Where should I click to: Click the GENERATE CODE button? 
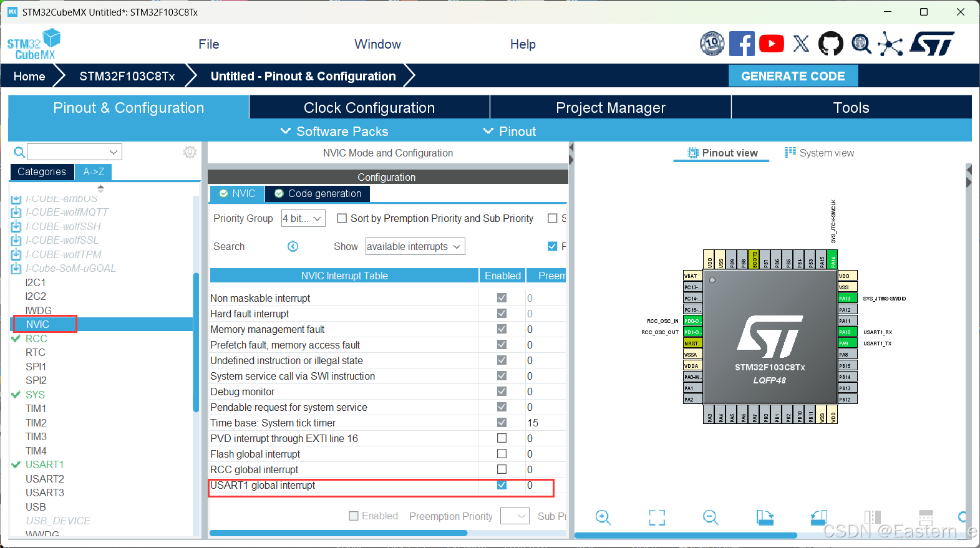793,76
